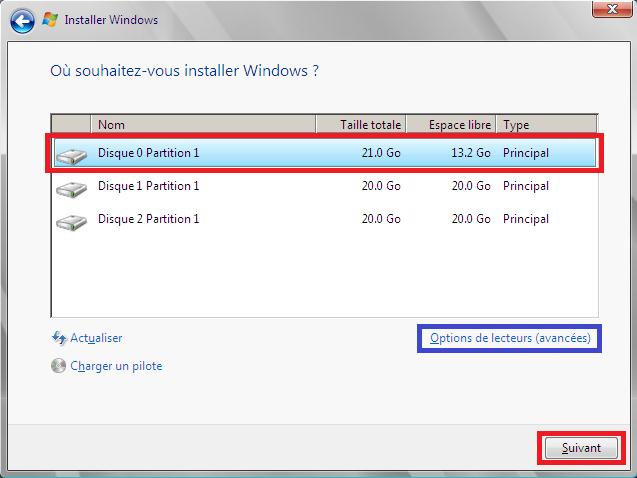Select the row Disque 2 Partition 1
Image resolution: width=637 pixels, height=478 pixels.
pos(325,219)
